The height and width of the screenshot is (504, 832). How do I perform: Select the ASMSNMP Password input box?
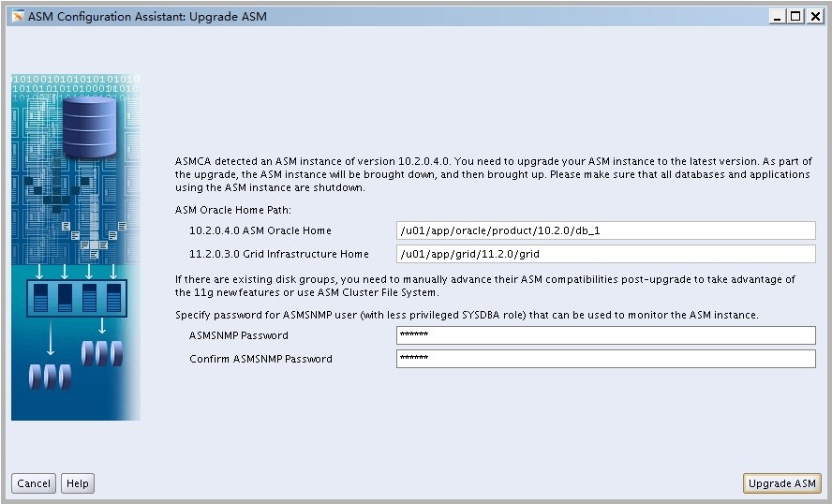[x=605, y=335]
